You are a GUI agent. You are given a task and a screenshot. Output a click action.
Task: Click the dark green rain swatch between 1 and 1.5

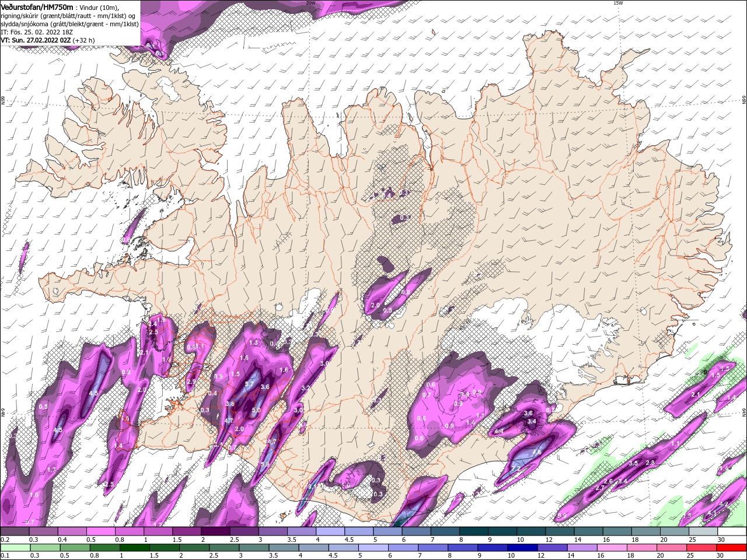click(x=134, y=548)
